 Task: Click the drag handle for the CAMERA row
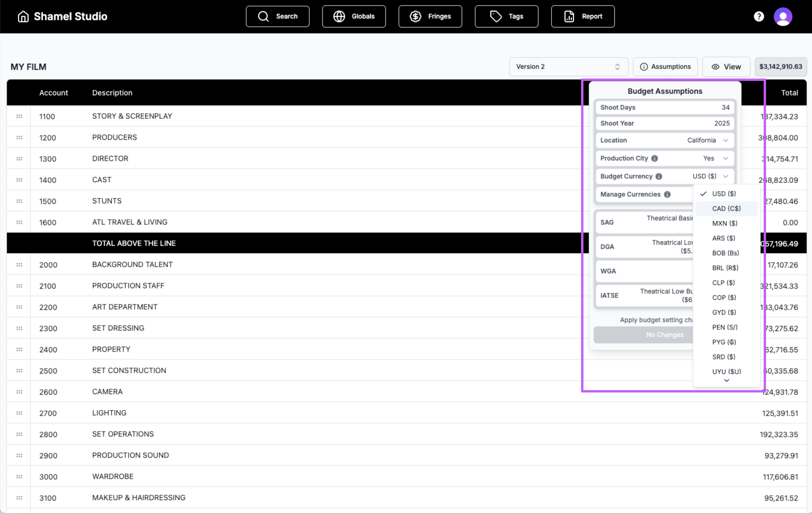click(19, 392)
